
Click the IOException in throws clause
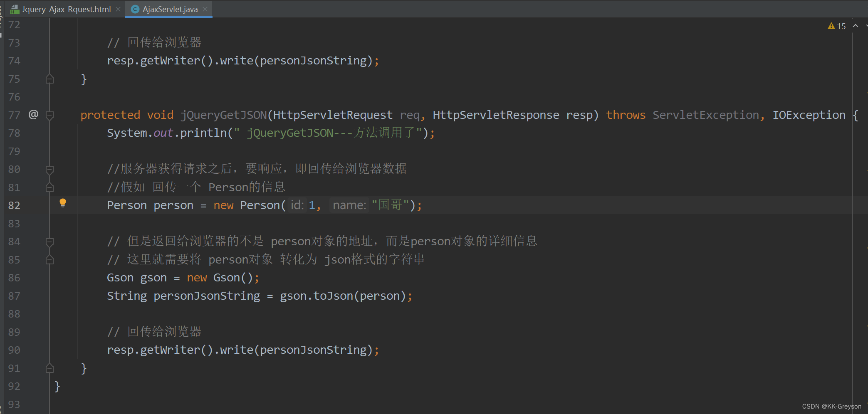pos(809,115)
